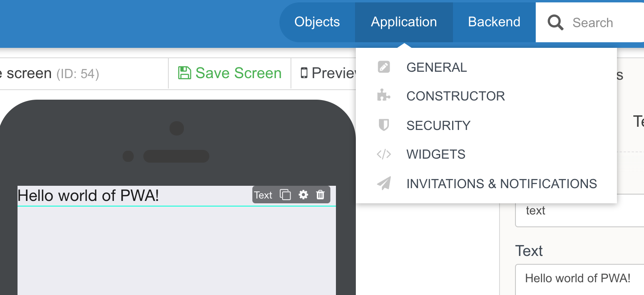This screenshot has width=644, height=295.
Task: Go to WIDGETS menu item
Action: coord(436,154)
